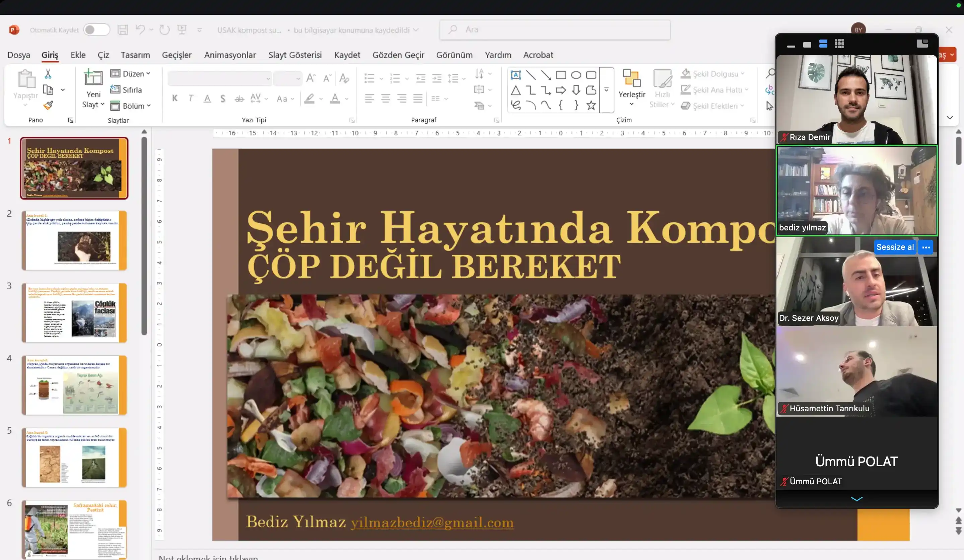Select the oval shape tool
Viewport: 964px width, 560px height.
coord(576,75)
